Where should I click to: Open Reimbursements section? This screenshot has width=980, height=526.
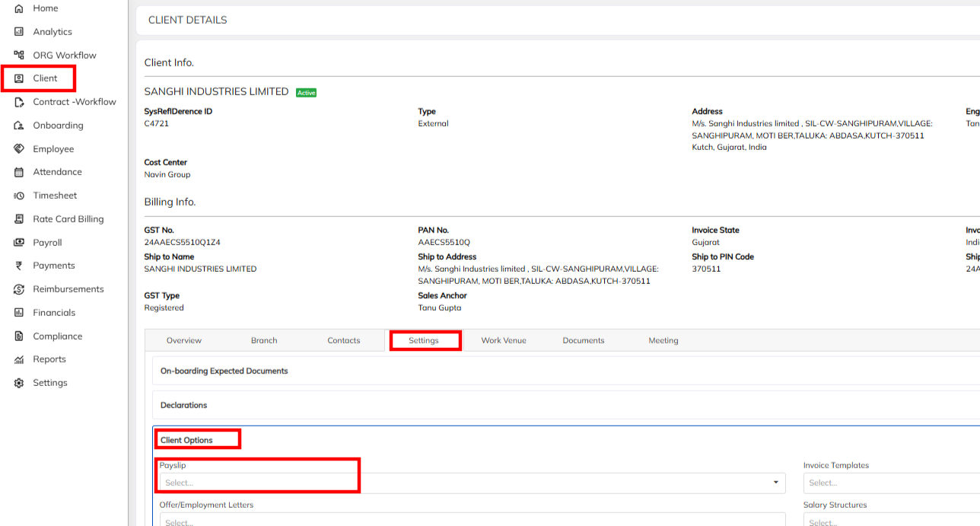[68, 289]
